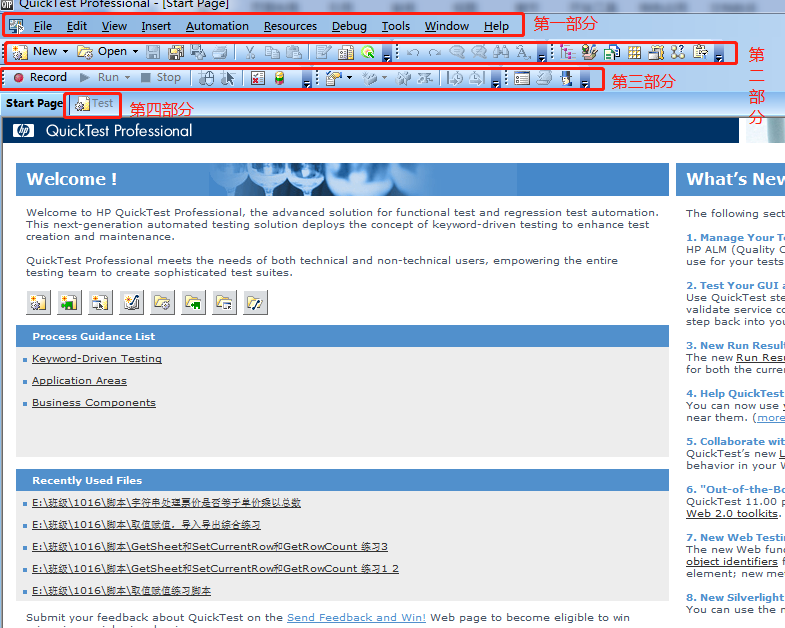The height and width of the screenshot is (628, 785).
Task: Click the Object Spy top-hat icon
Action: (x=567, y=78)
